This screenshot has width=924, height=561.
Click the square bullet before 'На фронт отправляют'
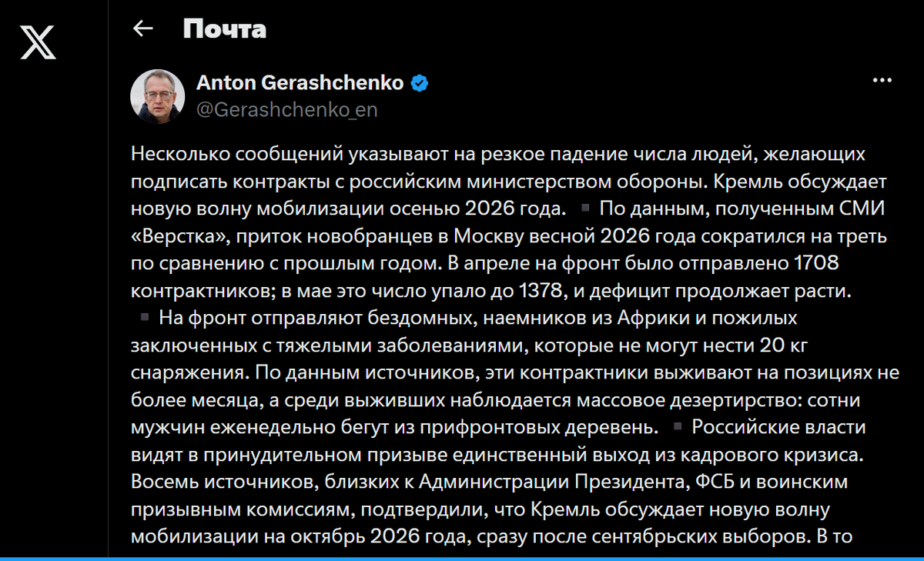pyautogui.click(x=145, y=317)
